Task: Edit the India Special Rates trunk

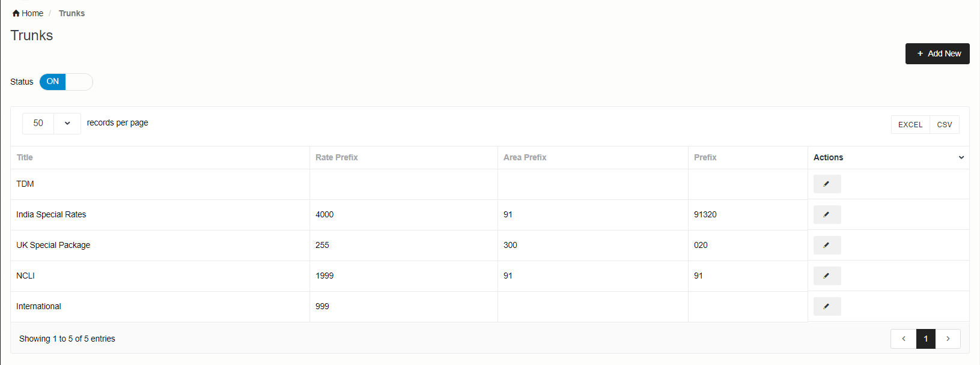Action: pyautogui.click(x=827, y=215)
